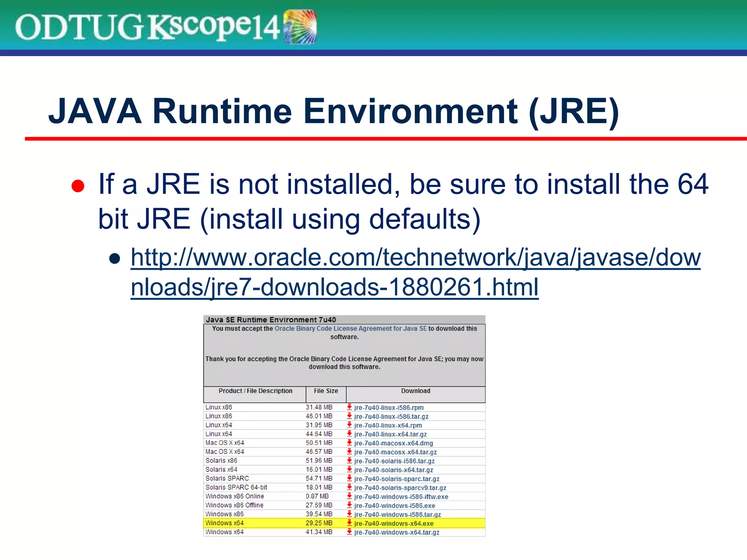Click the 0.87 MB file size cell
747x560 pixels.
click(317, 496)
